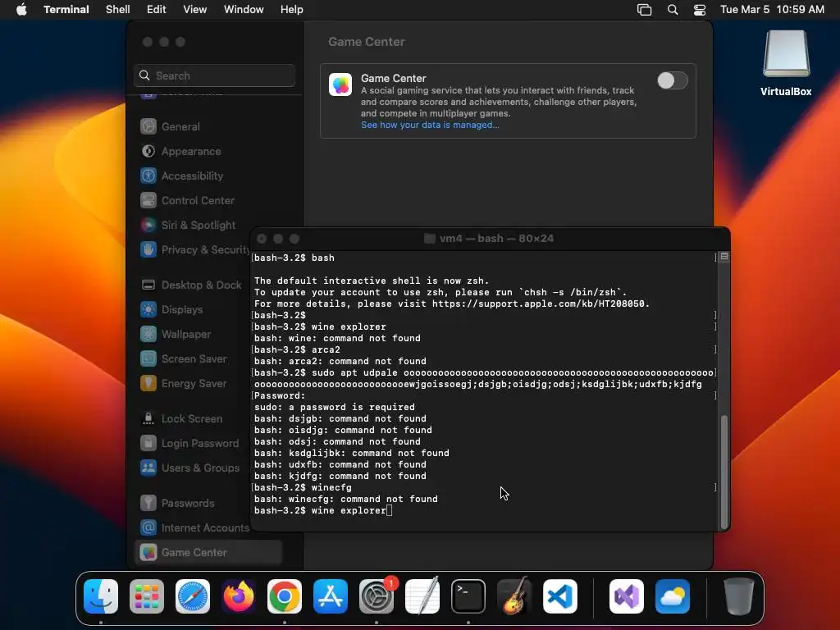Click the Settings search field
The width and height of the screenshot is (840, 630).
214,75
